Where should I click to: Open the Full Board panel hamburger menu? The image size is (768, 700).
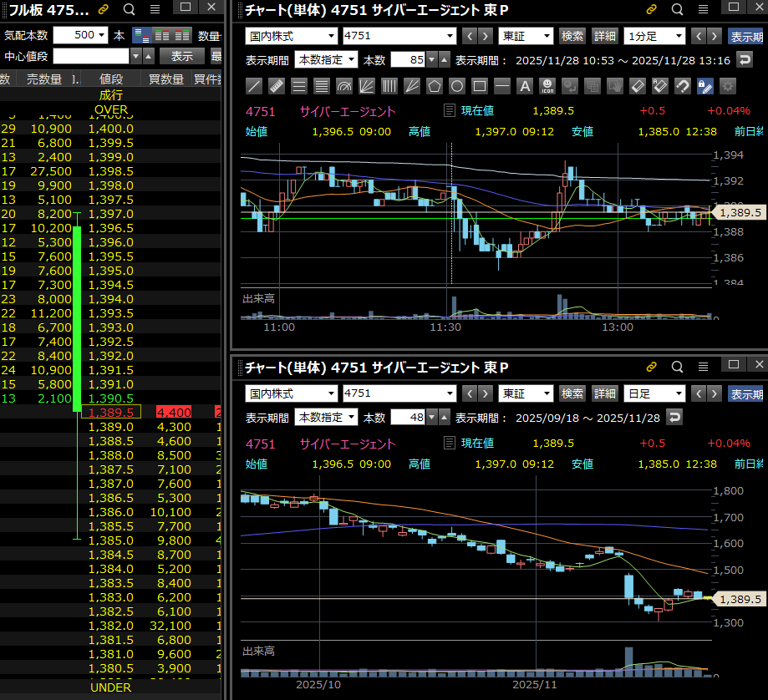pyautogui.click(x=155, y=10)
